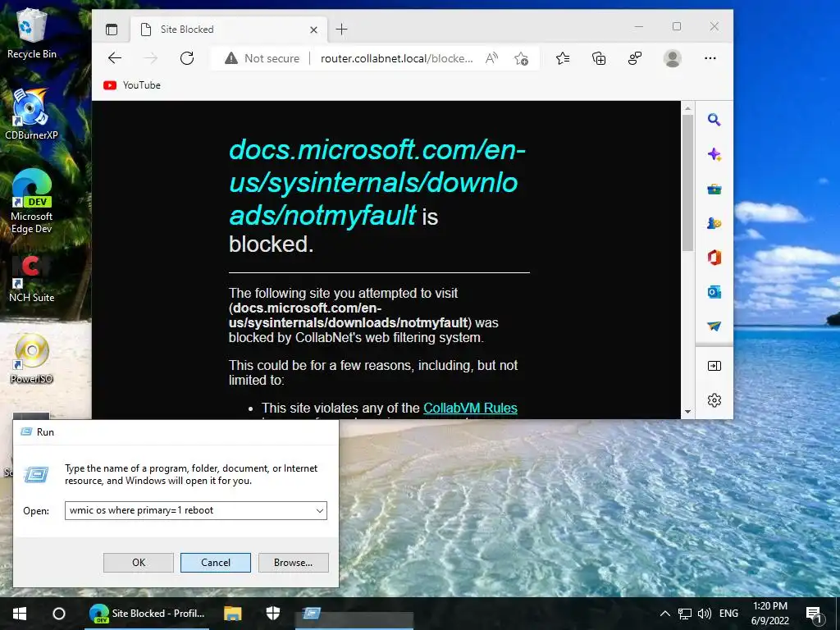The width and height of the screenshot is (840, 630).
Task: Open YouTube from the favorites bar
Action: [132, 85]
